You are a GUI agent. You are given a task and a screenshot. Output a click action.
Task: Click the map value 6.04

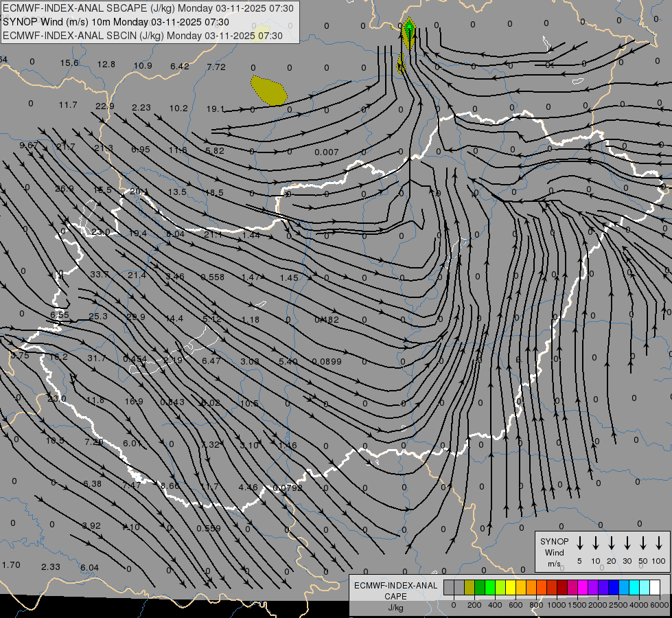tap(89, 568)
